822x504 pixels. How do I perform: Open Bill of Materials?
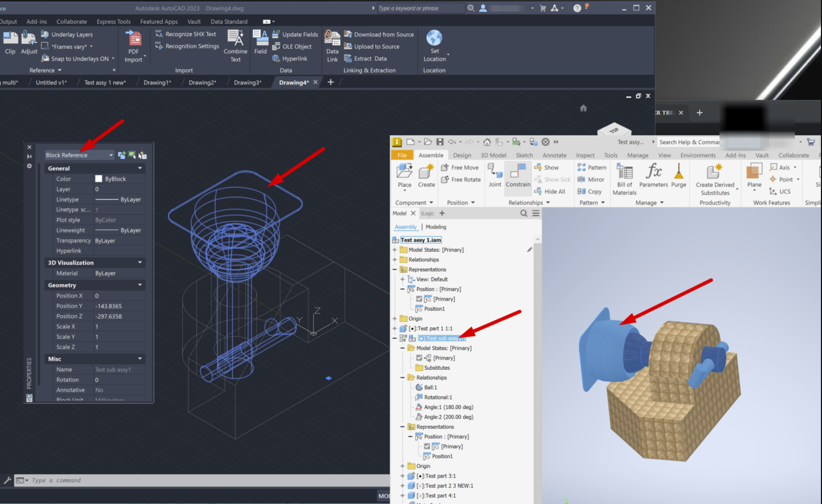coord(624,178)
